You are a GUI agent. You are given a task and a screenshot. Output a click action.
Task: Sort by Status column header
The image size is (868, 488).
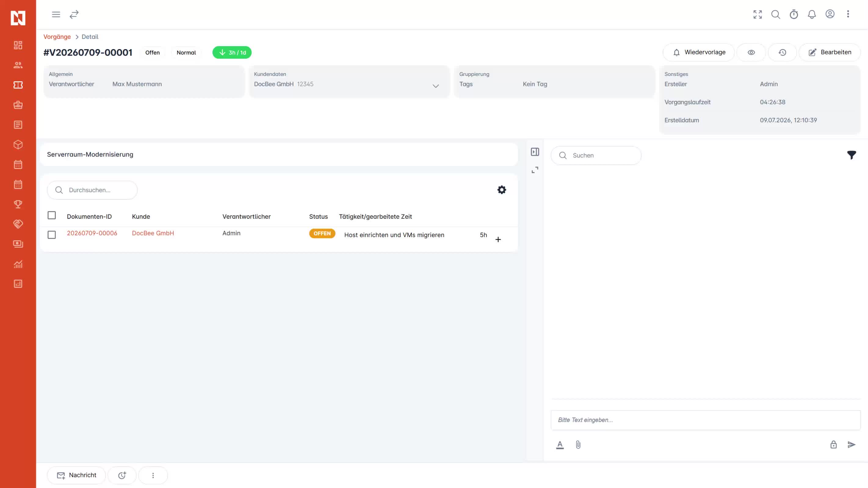318,217
